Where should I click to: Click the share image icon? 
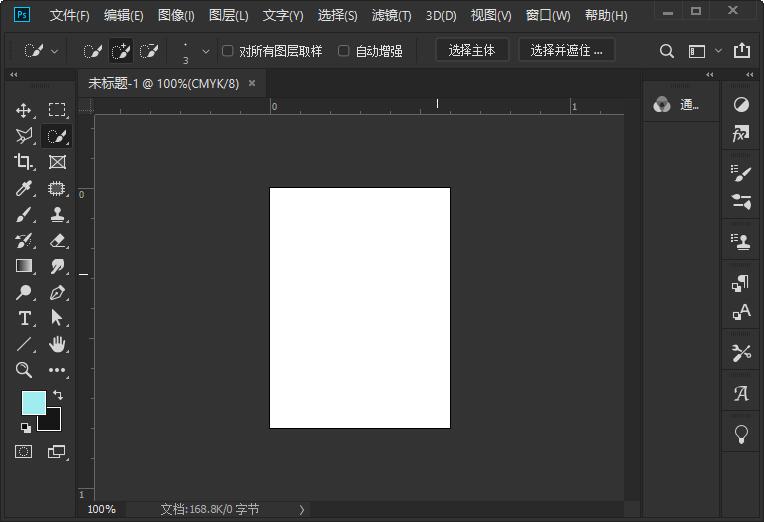[742, 50]
